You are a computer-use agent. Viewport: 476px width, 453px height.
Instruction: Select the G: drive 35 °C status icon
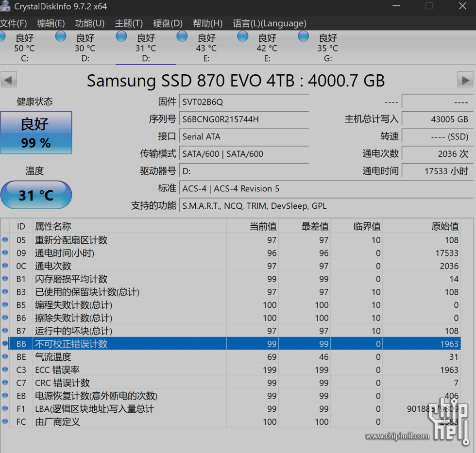(x=304, y=36)
